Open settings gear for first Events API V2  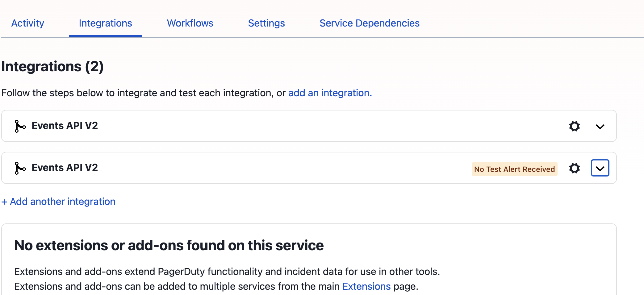[574, 126]
